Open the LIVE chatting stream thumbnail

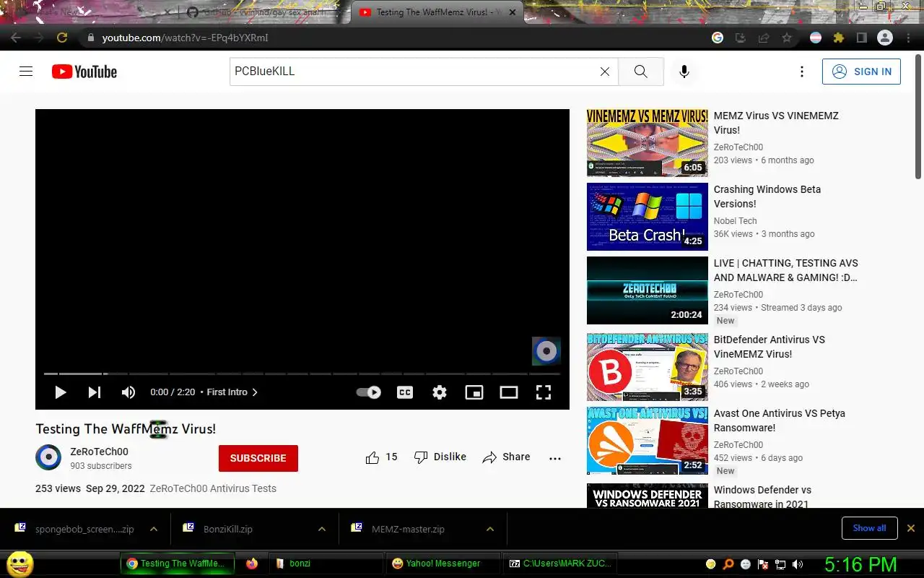tap(648, 290)
